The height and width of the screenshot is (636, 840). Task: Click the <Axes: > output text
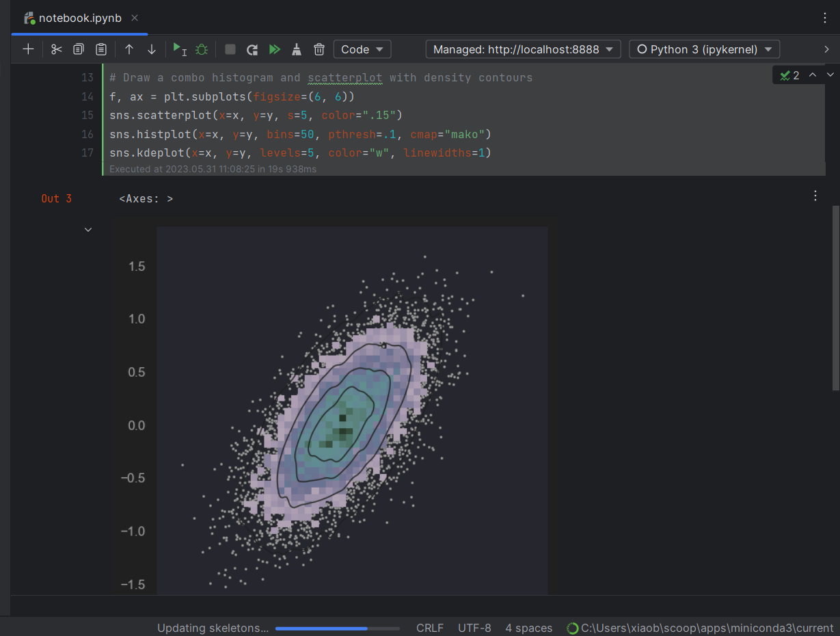[146, 199]
